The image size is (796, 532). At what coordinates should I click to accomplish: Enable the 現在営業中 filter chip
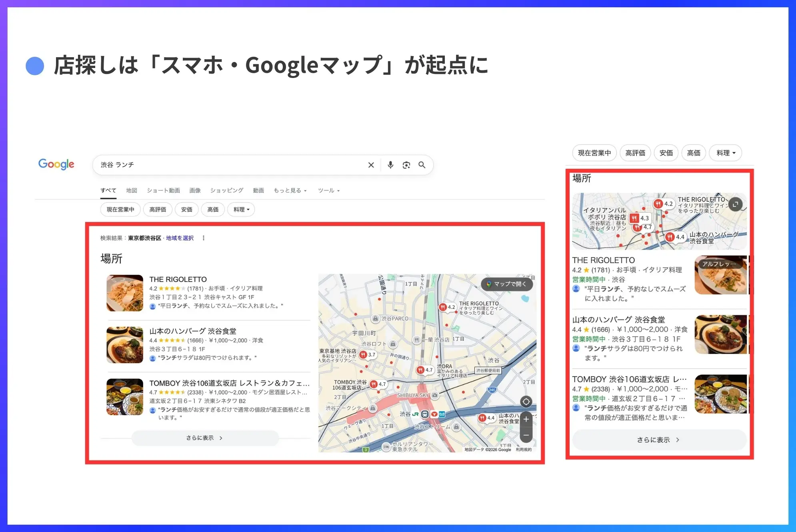pyautogui.click(x=120, y=209)
